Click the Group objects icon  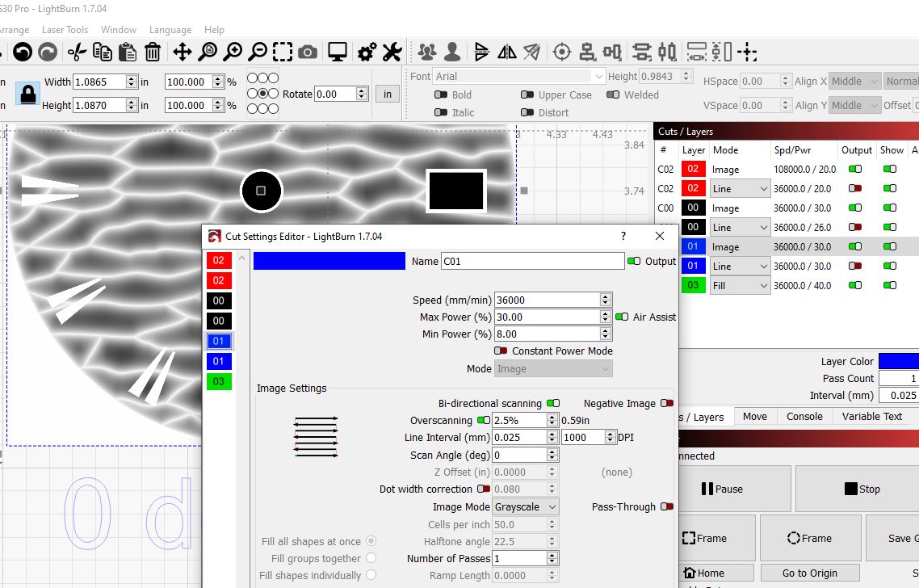[x=426, y=52]
